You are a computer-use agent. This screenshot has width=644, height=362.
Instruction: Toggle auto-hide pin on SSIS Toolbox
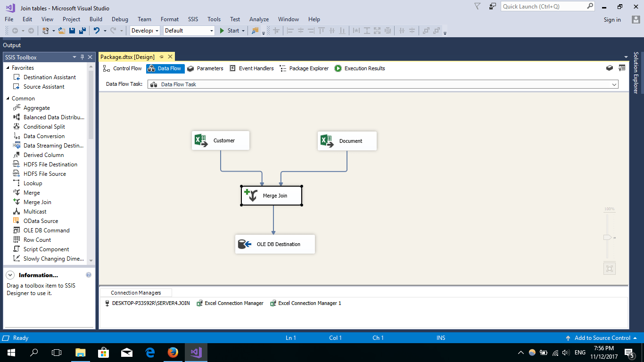coord(83,57)
